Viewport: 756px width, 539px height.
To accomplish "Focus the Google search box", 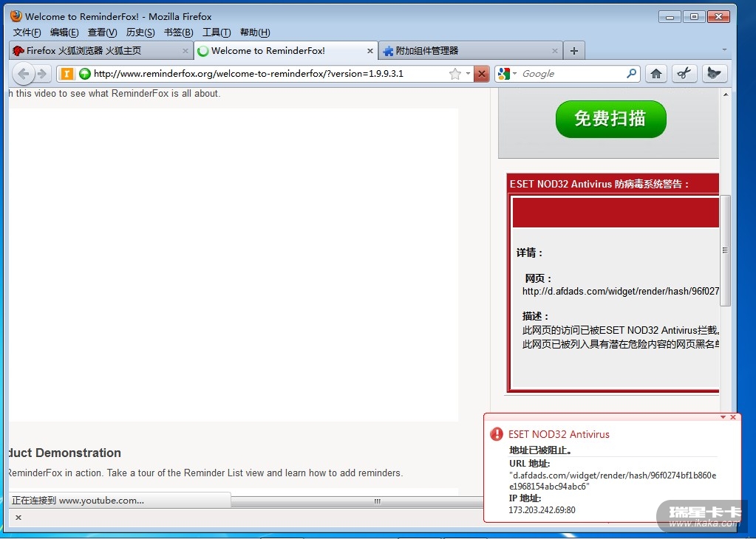I will [x=572, y=74].
